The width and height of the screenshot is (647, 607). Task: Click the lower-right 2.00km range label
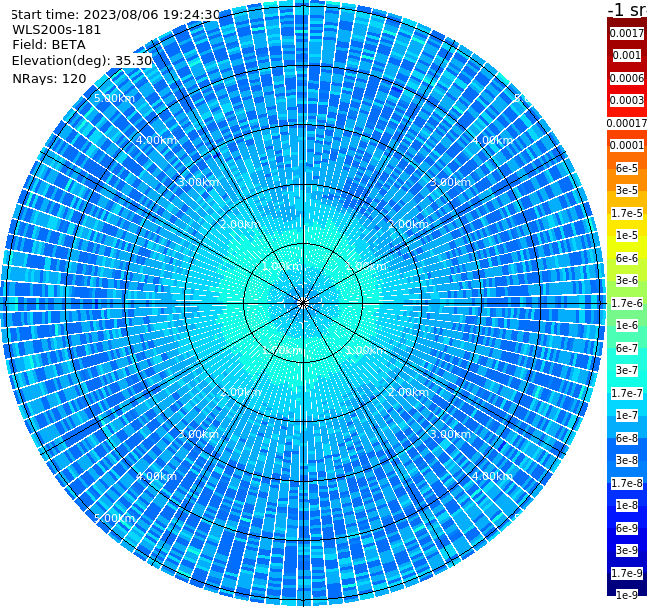pos(409,392)
